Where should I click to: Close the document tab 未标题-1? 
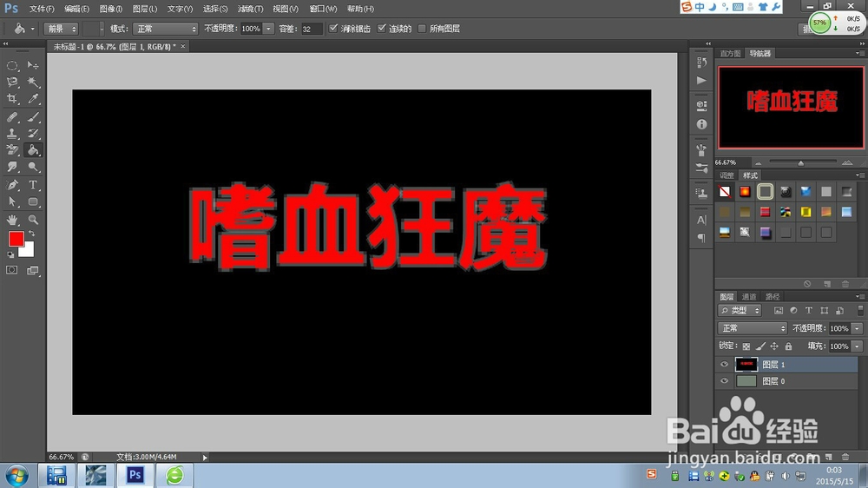(183, 47)
